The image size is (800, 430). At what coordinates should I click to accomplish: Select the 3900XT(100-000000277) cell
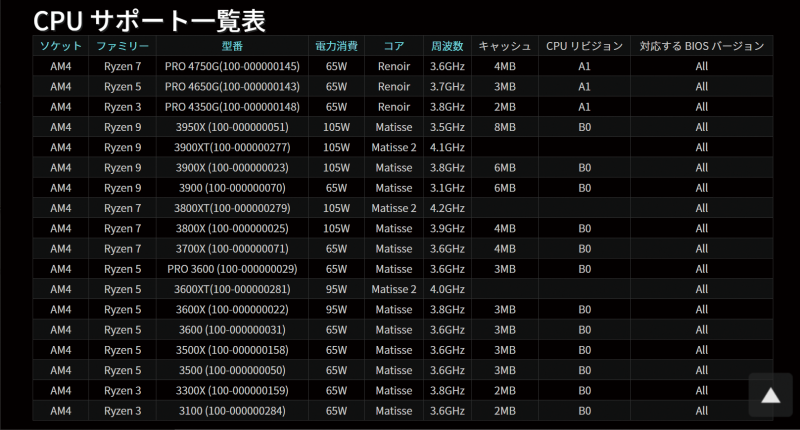coord(232,147)
